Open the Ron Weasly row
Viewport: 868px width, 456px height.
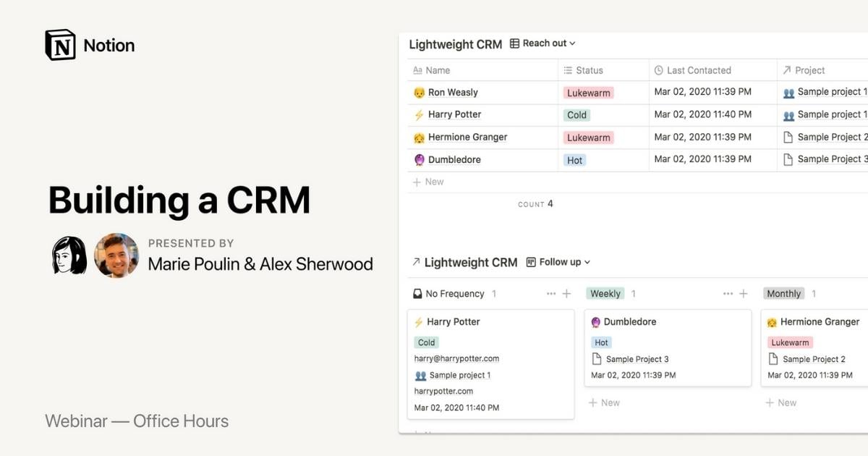click(x=453, y=93)
